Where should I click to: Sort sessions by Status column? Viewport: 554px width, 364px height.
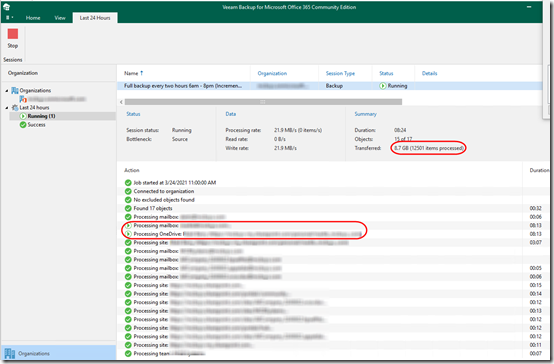click(386, 73)
